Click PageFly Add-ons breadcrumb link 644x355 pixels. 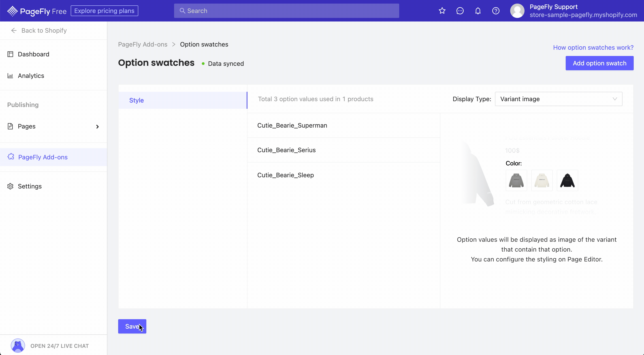tap(143, 44)
